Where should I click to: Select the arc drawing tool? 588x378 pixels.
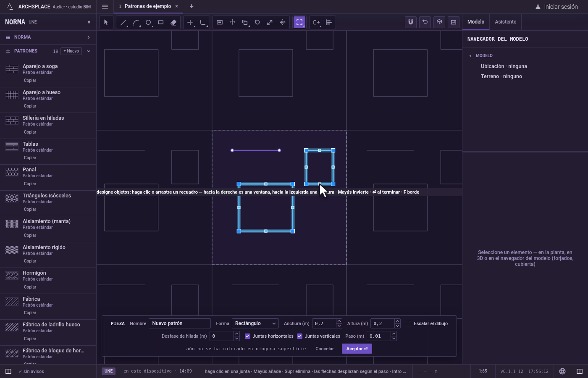point(136,22)
